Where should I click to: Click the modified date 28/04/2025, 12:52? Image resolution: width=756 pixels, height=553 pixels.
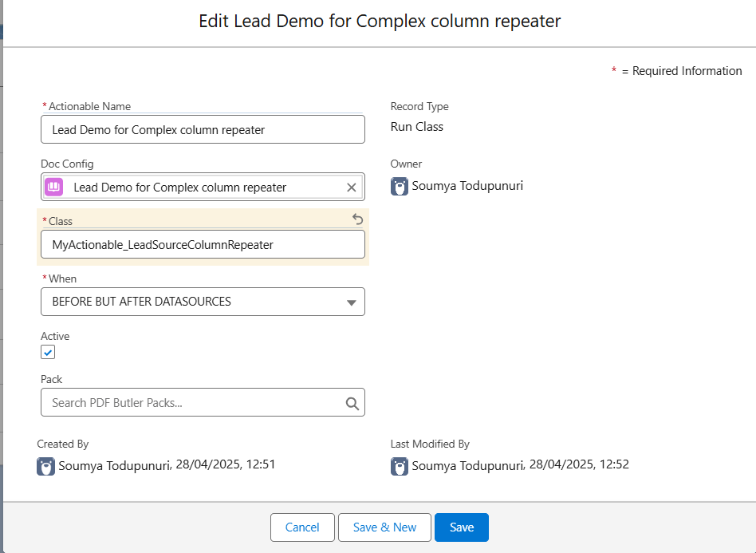pyautogui.click(x=579, y=464)
